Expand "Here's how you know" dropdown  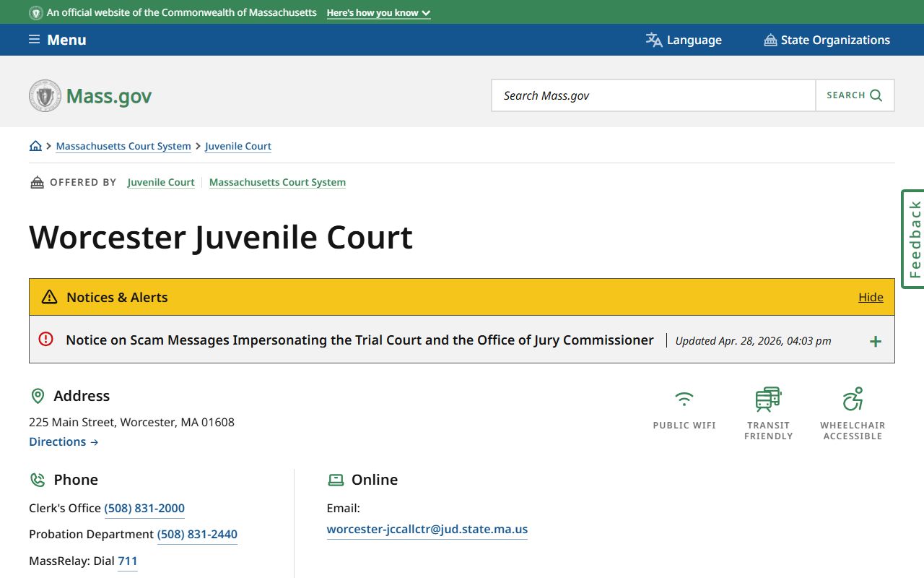click(x=378, y=13)
